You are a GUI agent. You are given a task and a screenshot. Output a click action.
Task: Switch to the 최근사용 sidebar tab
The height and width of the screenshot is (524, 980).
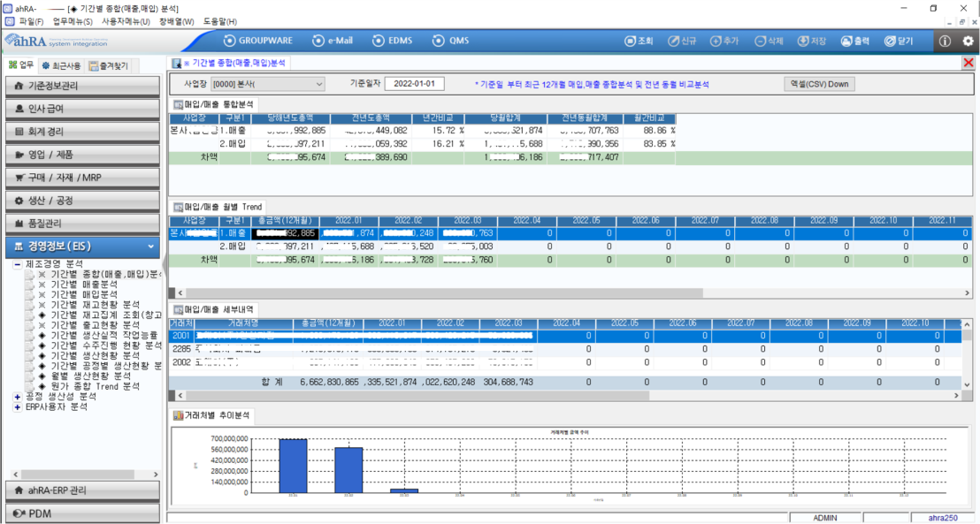(61, 65)
